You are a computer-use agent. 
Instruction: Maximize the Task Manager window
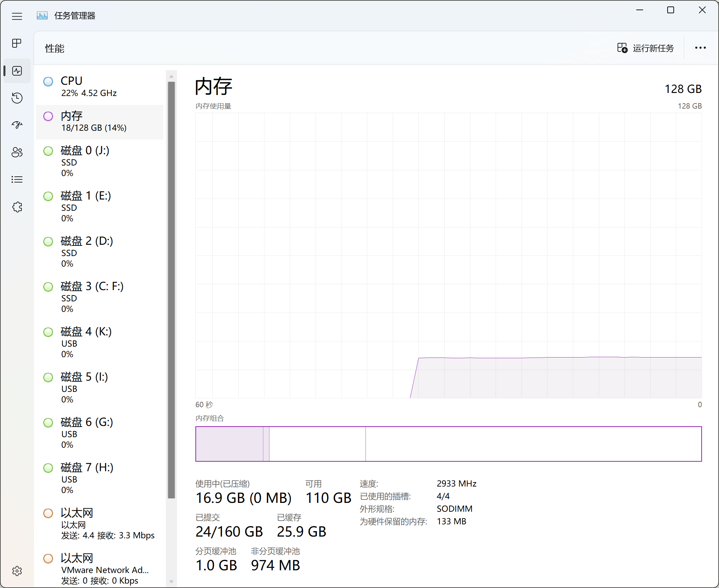(671, 10)
